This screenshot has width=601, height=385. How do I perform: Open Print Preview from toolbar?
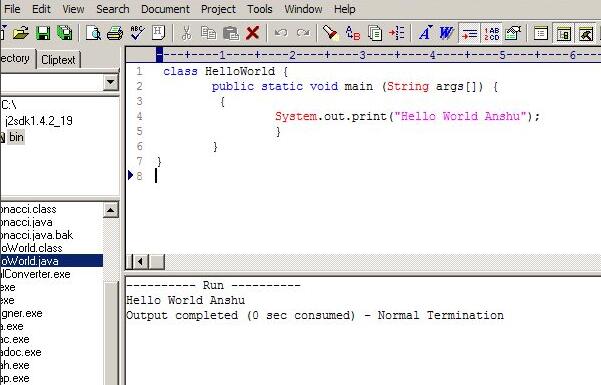tap(93, 33)
